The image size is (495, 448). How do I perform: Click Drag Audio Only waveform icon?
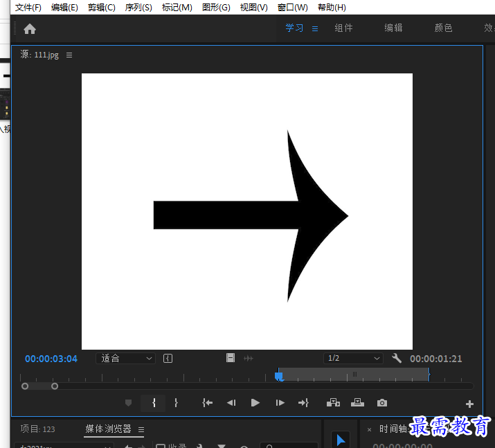click(x=249, y=359)
